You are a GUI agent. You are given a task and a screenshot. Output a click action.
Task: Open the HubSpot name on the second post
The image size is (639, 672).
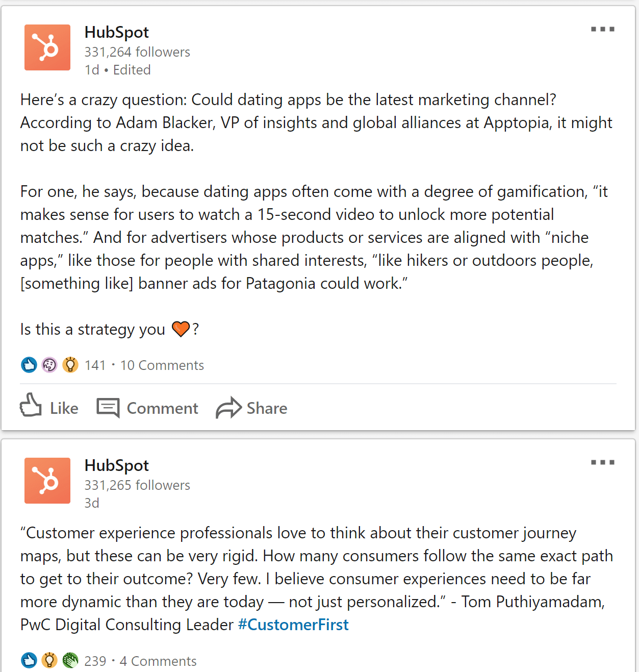click(117, 465)
